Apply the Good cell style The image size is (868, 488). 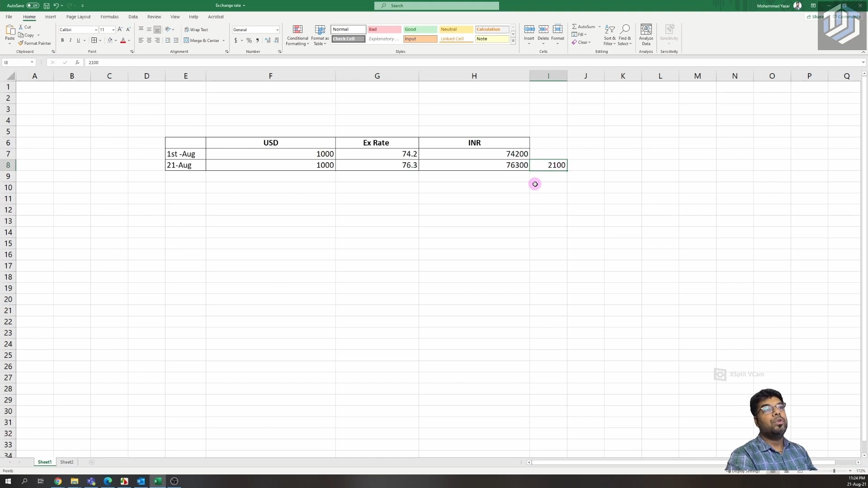pyautogui.click(x=420, y=29)
